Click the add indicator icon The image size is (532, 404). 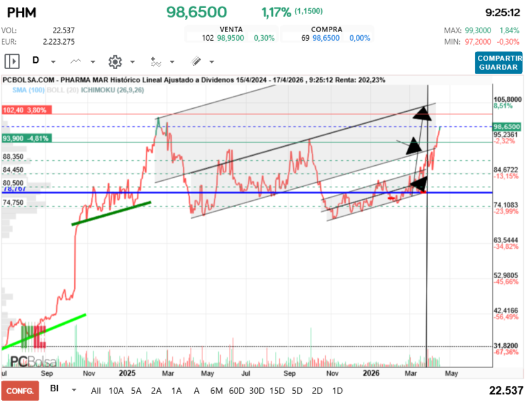click(x=155, y=62)
